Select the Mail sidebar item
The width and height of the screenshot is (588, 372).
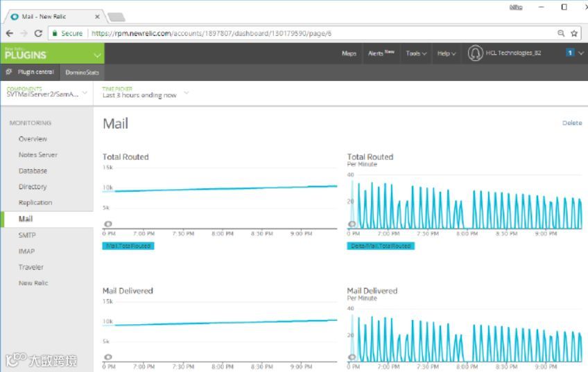point(47,219)
